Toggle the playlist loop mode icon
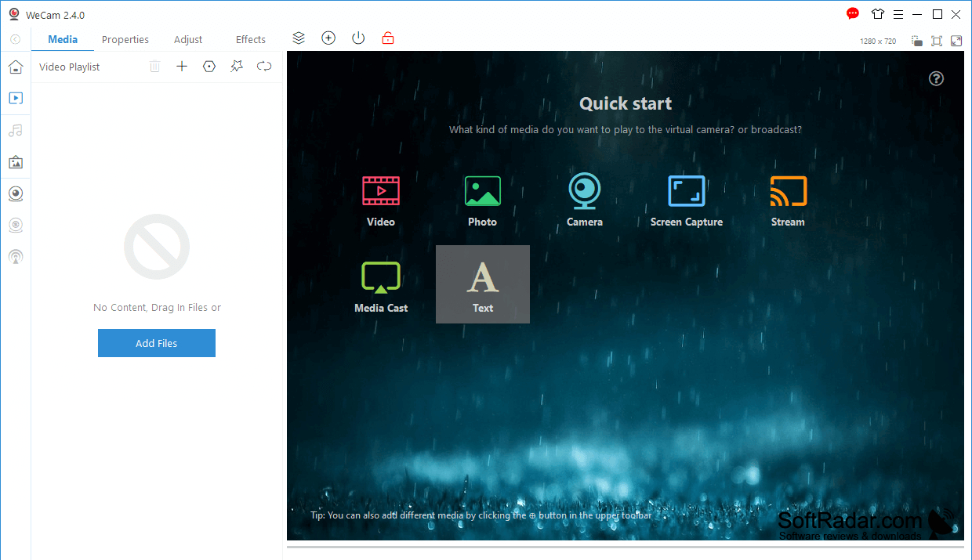972x560 pixels. coord(264,67)
